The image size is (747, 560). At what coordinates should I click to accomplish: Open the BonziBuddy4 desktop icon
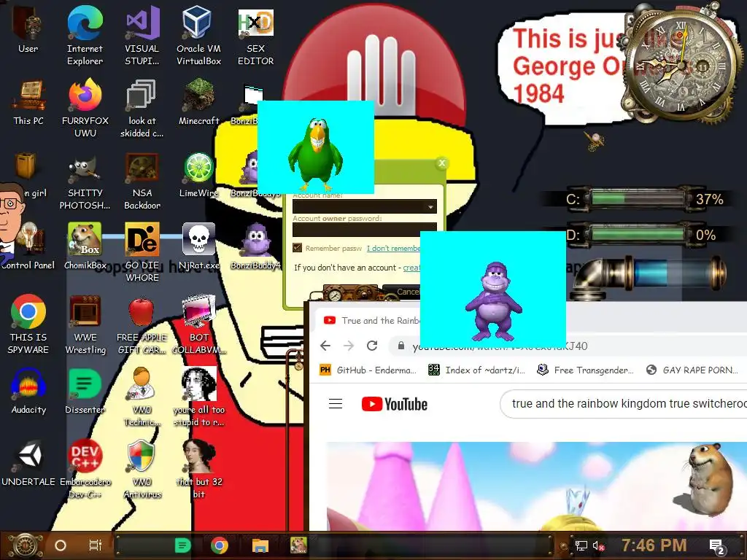coord(256,246)
